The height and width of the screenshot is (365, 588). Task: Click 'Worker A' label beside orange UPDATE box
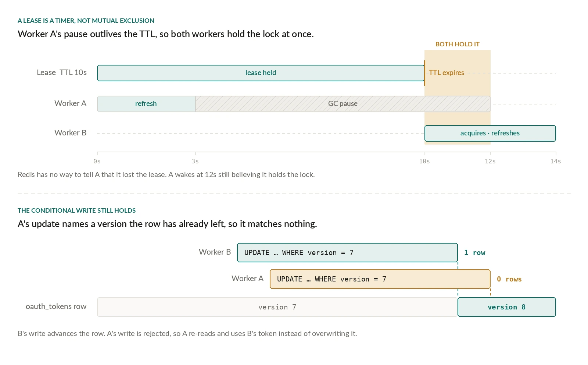coord(248,279)
